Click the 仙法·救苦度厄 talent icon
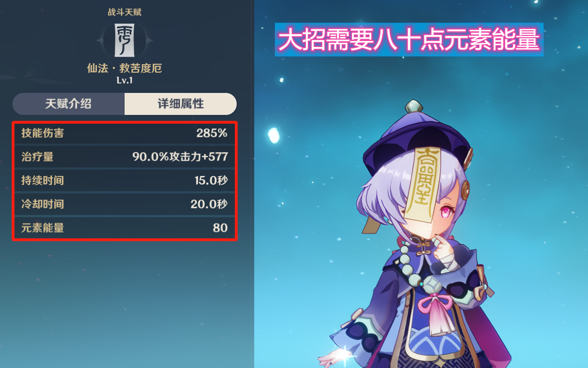 point(124,41)
